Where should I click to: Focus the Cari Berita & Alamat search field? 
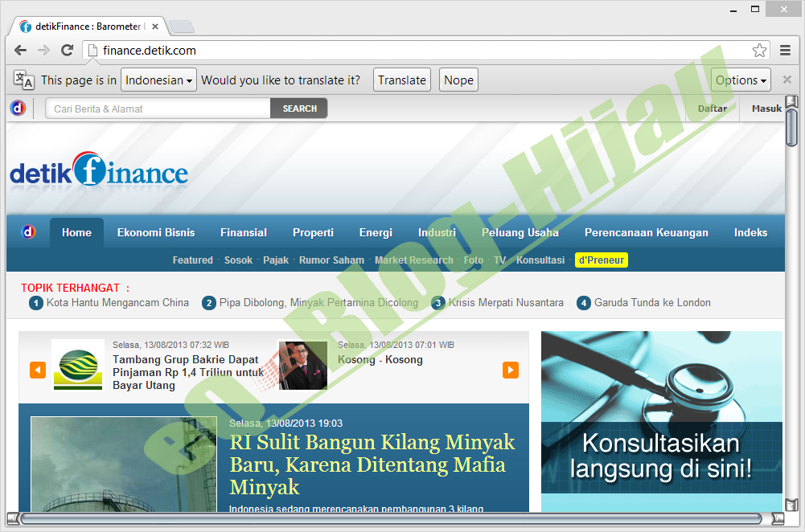158,108
